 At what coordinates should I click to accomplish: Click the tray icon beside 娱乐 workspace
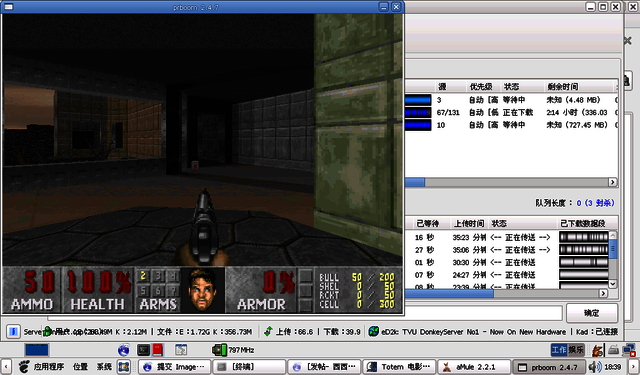coord(598,350)
